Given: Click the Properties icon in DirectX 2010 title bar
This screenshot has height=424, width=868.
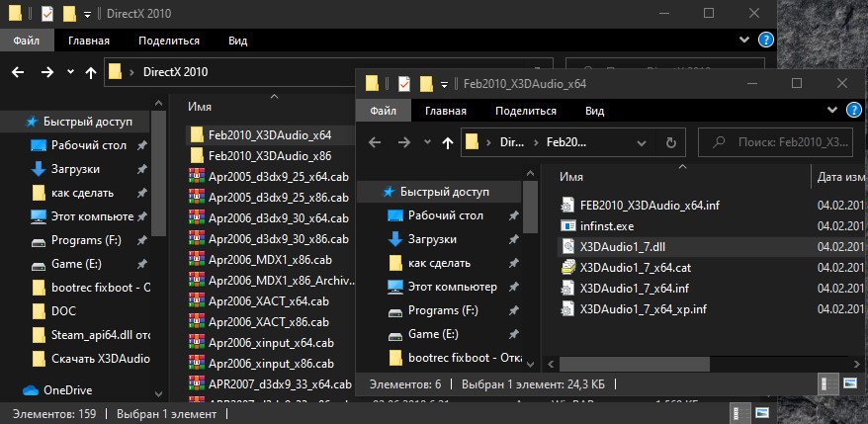Looking at the screenshot, I should [x=47, y=13].
